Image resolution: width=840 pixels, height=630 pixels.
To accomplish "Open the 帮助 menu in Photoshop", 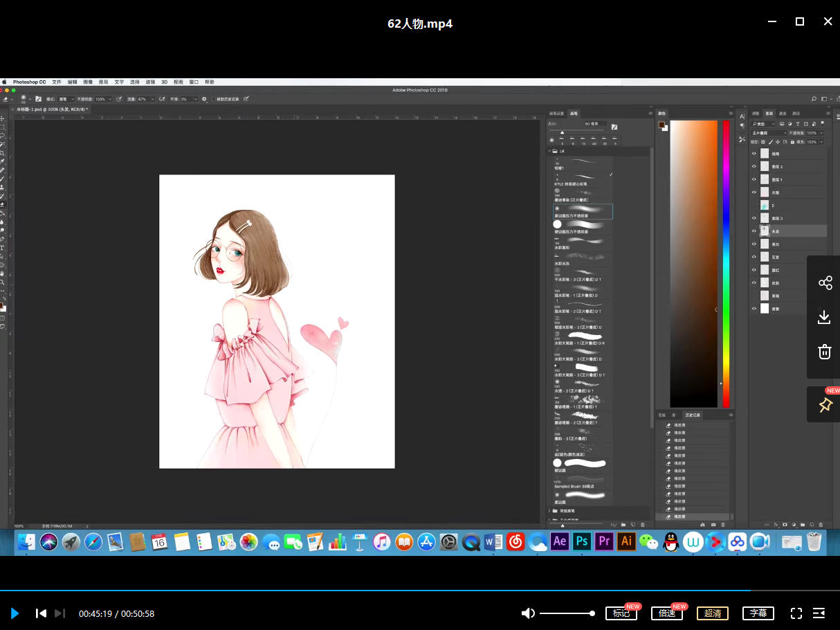I will tap(210, 82).
